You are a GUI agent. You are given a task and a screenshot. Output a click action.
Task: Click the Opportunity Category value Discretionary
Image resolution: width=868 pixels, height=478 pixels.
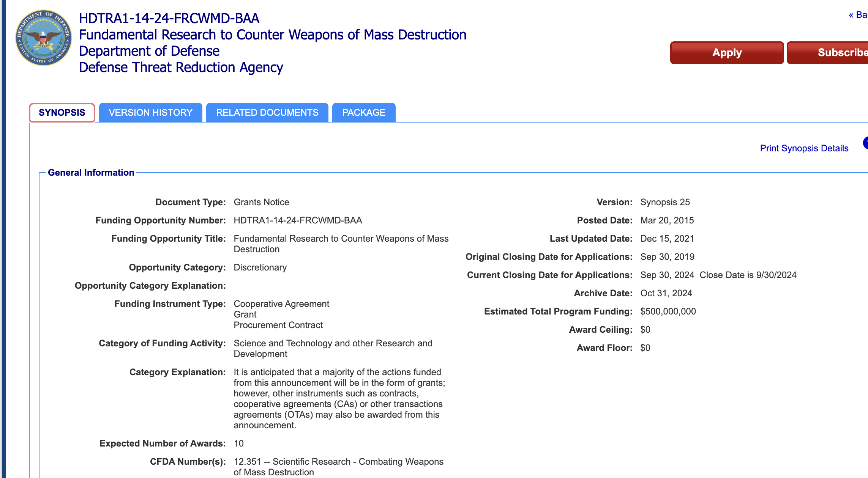[260, 267]
